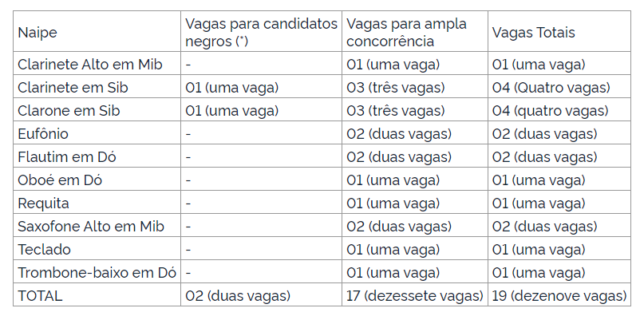Select the Clarinete em Sib row label
Screen dimensions: 644x316
pyautogui.click(x=97, y=86)
